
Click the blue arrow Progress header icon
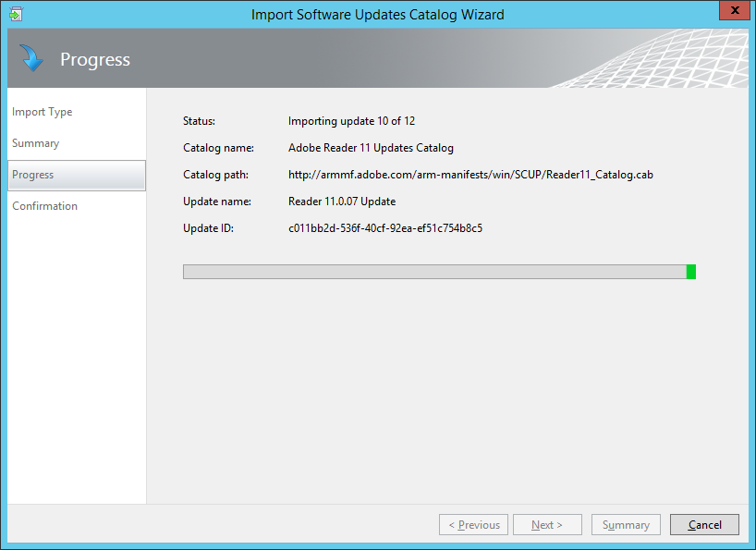click(x=31, y=58)
